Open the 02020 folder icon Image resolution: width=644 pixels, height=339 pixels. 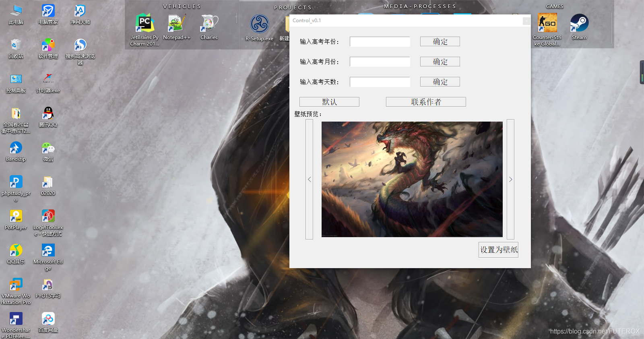pos(48,186)
